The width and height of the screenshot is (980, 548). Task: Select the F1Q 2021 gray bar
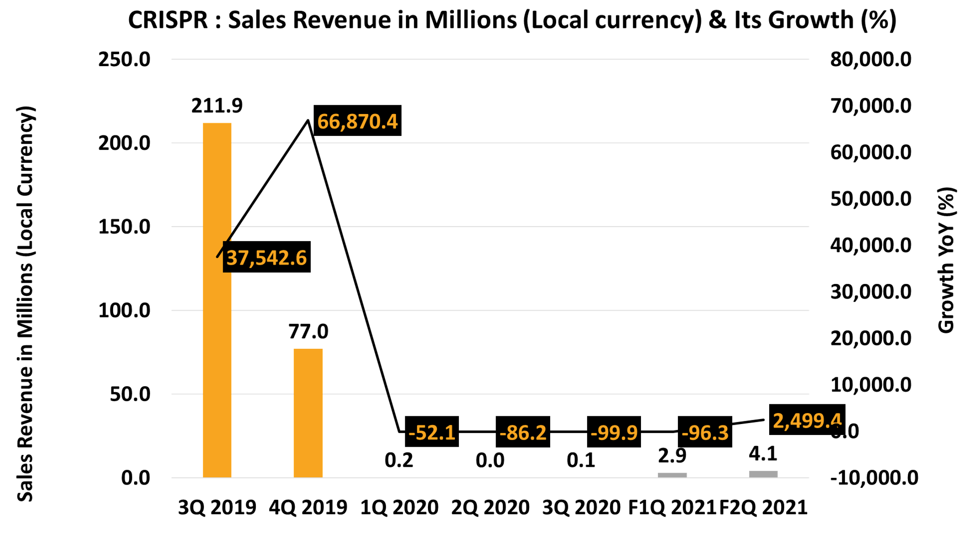click(x=672, y=475)
